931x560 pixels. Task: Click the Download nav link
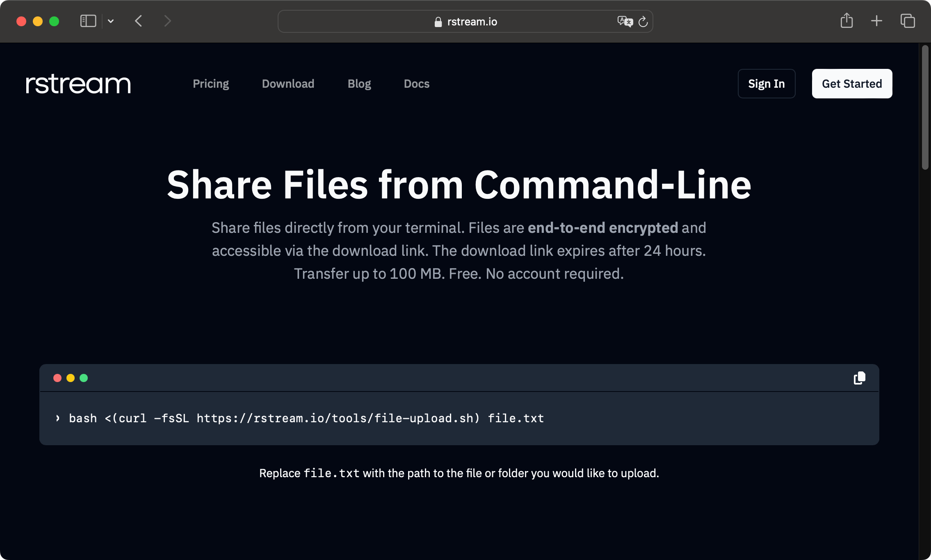click(287, 83)
